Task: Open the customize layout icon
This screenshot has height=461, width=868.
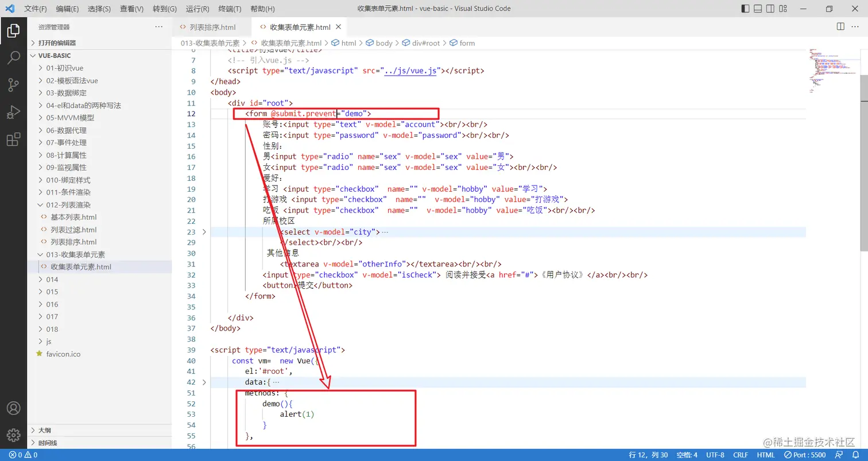Action: 784,9
